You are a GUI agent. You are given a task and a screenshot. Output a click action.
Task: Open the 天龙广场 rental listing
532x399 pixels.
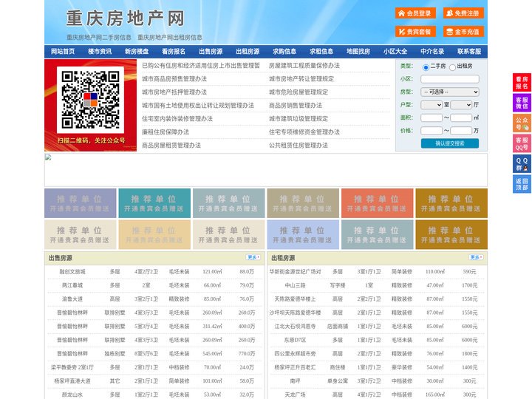[295, 395]
